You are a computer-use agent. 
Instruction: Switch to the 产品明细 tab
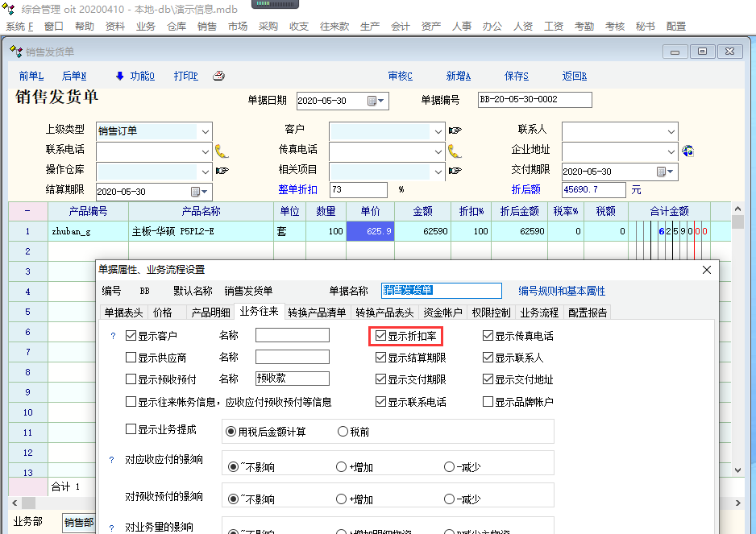coord(210,313)
